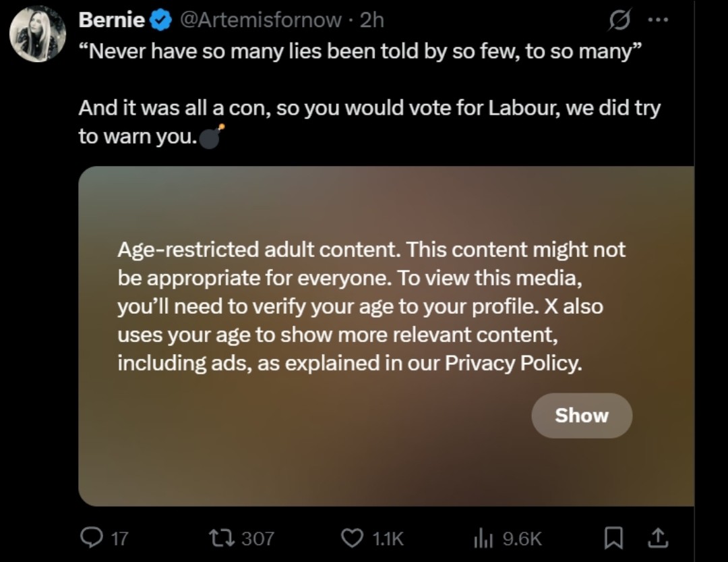Bookmark this post
Image resolution: width=728 pixels, height=562 pixels.
pos(613,538)
